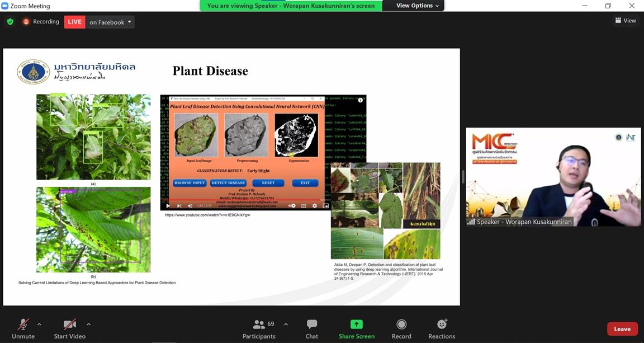The image size is (644, 343).
Task: Open the Chat panel
Action: pos(311,329)
